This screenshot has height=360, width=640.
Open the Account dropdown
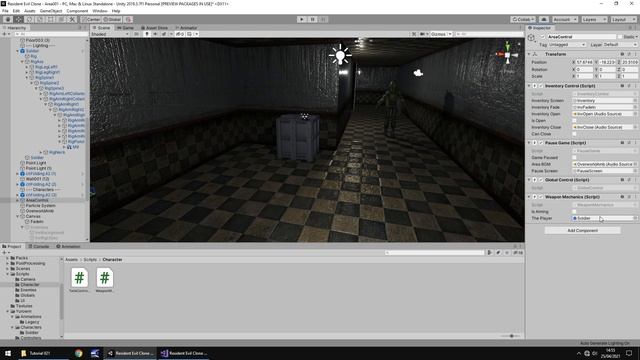[564, 19]
